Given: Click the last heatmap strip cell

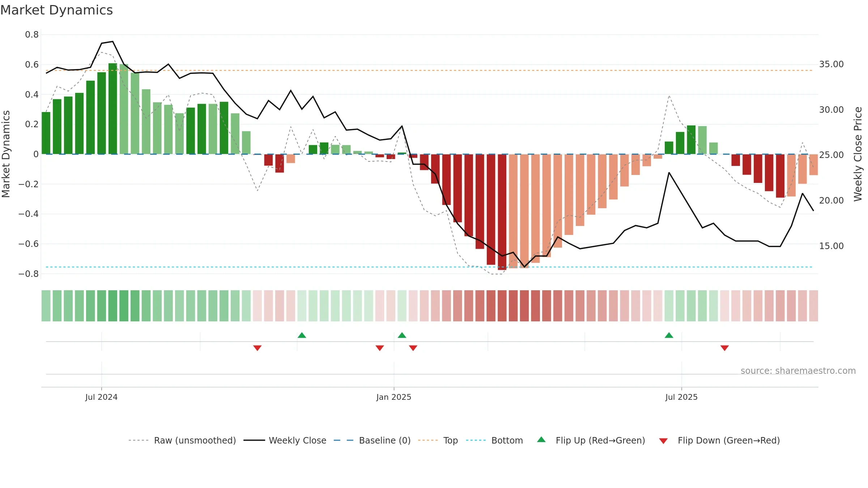Looking at the screenshot, I should pos(813,306).
